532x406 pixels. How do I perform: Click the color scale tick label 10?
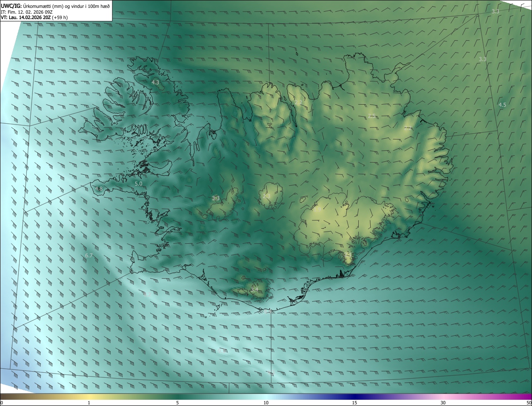click(266, 403)
